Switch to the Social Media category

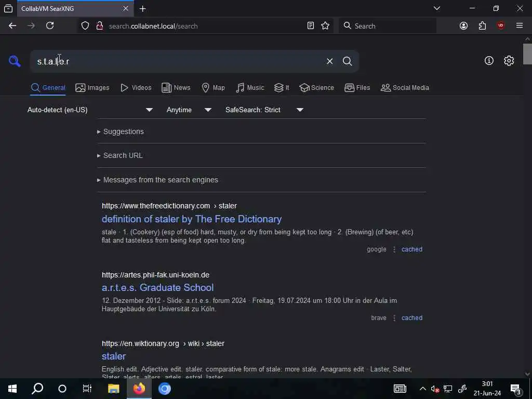click(x=405, y=87)
